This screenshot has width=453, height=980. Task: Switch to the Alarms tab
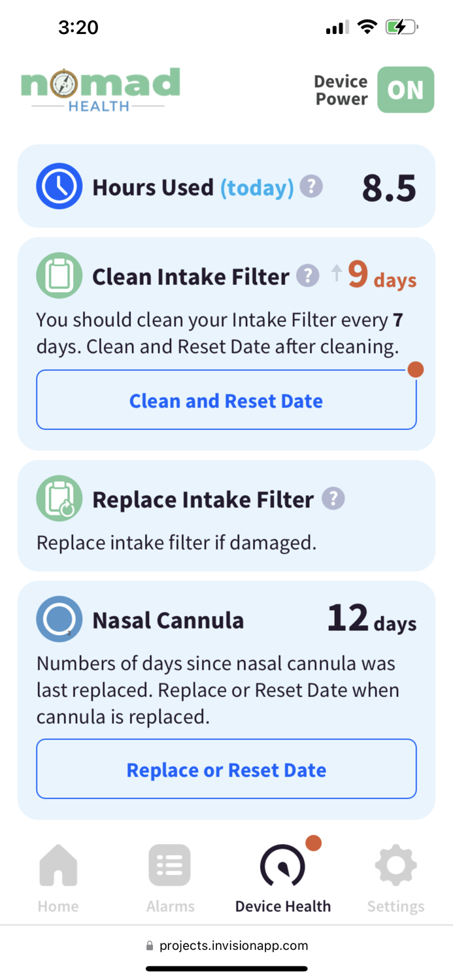(170, 877)
